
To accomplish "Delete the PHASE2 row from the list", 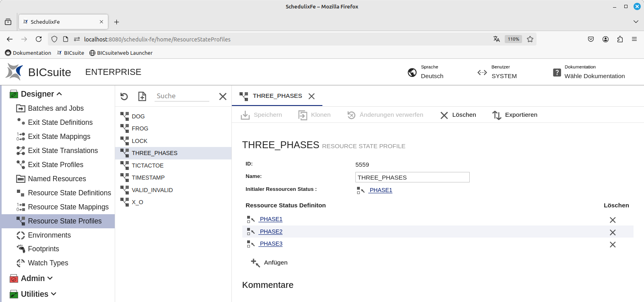I will click(612, 232).
